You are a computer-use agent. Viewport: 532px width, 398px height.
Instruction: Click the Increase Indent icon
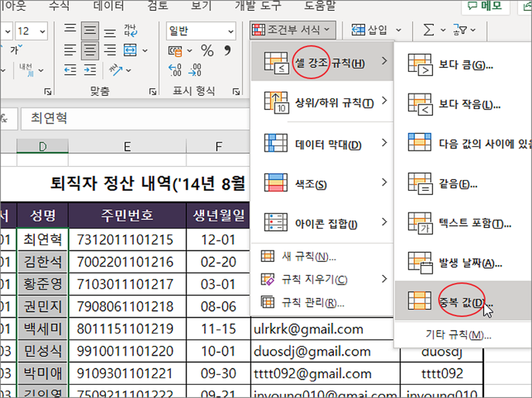point(90,70)
